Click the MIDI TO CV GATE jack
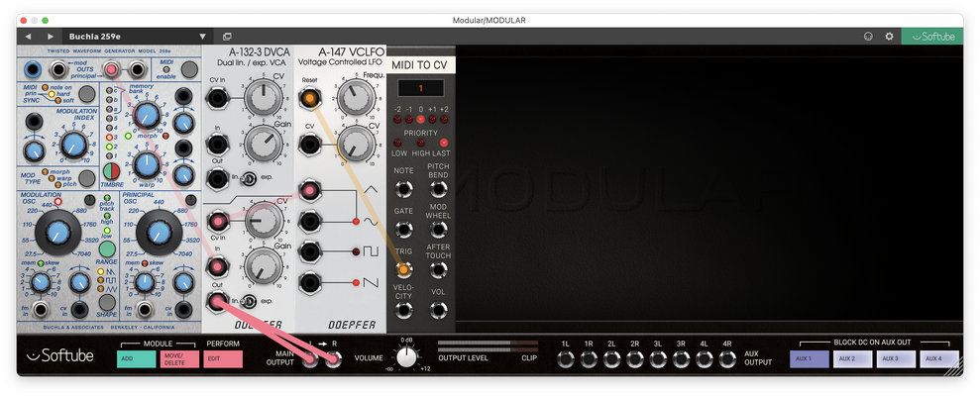 click(403, 230)
